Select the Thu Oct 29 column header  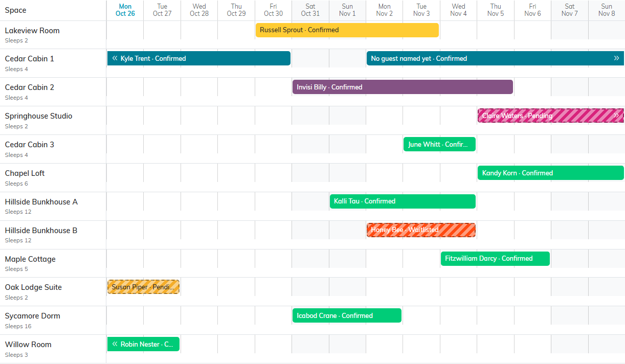click(x=236, y=10)
